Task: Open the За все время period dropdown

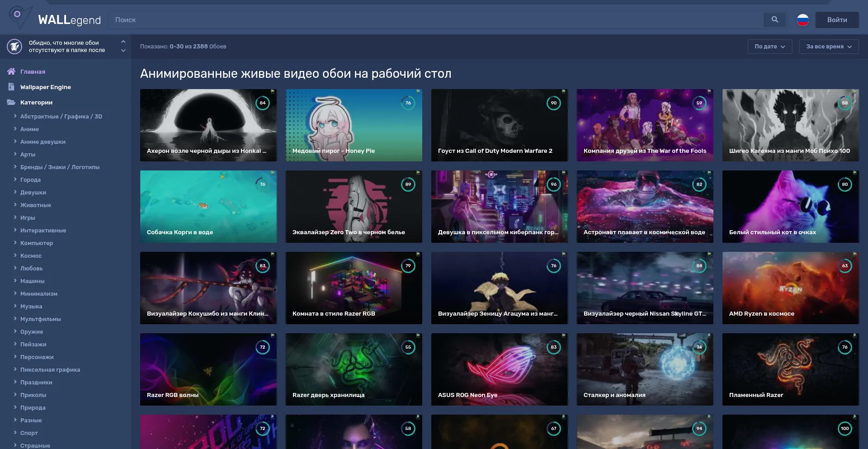Action: (829, 47)
